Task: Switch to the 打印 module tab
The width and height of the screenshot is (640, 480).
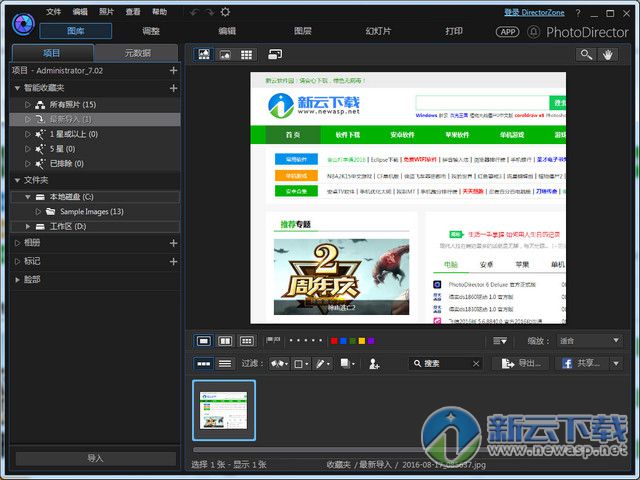Action: point(454,31)
